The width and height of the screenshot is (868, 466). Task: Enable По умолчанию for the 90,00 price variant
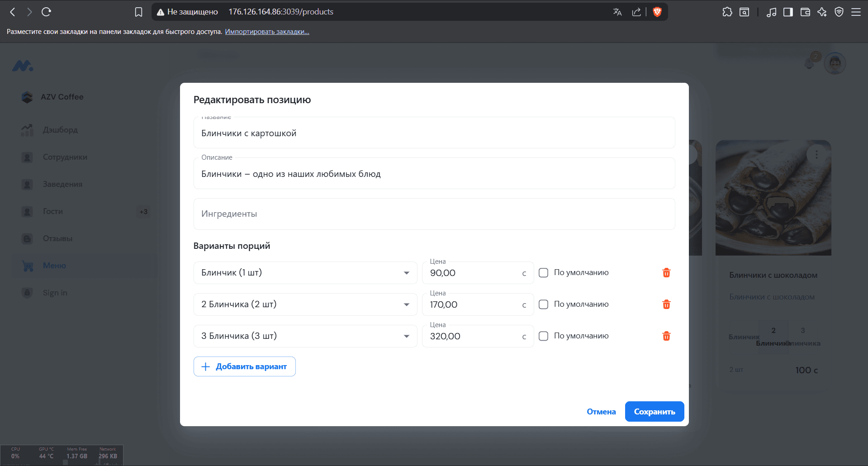click(x=543, y=272)
